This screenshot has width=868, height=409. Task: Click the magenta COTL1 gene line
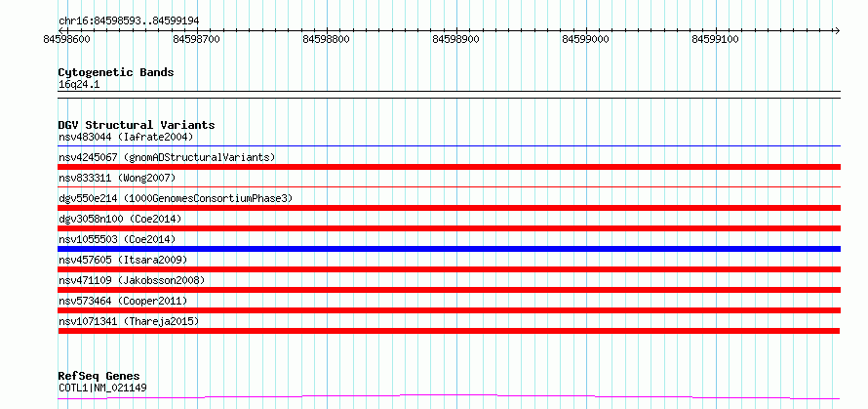click(x=450, y=397)
